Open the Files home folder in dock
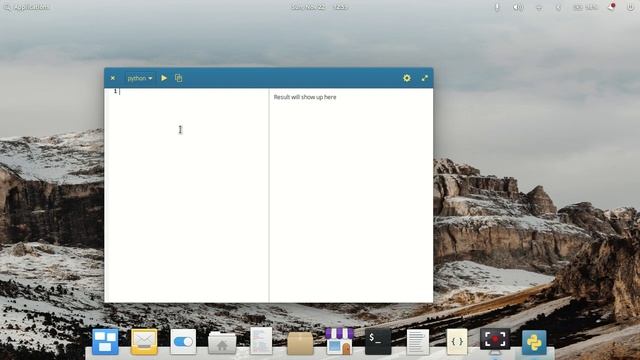Viewport: 640px width, 360px height. [222, 342]
